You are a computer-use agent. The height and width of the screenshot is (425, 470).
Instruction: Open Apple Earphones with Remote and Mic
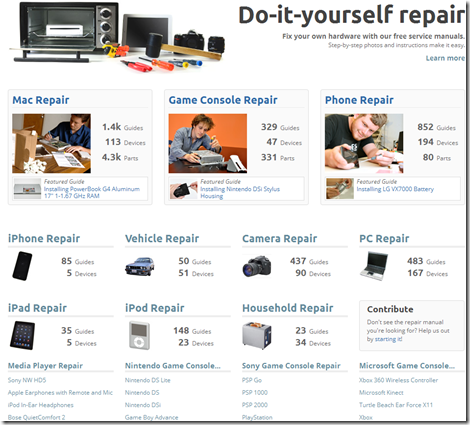click(x=60, y=393)
